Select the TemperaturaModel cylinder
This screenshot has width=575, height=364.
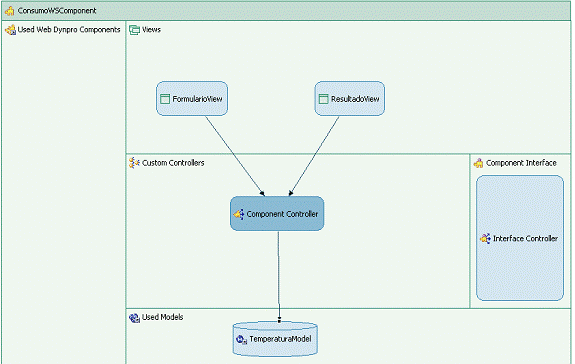click(x=275, y=339)
